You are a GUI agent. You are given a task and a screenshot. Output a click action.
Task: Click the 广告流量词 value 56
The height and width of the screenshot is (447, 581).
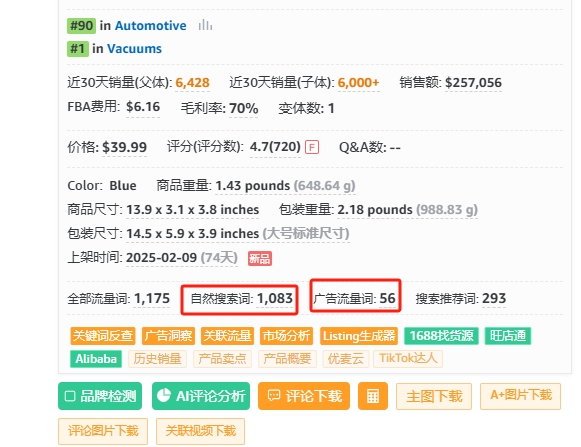click(388, 298)
